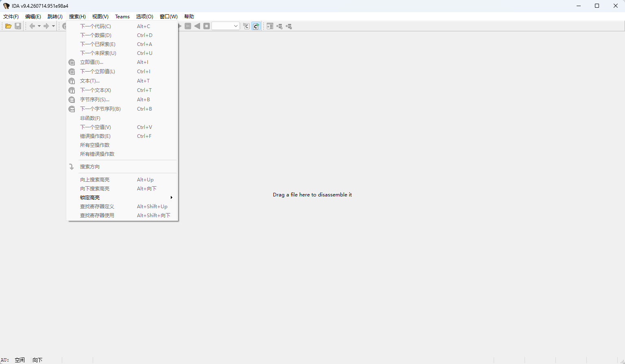Select 非函数(F) menu entry
Image resolution: width=625 pixels, height=364 pixels.
122,118
